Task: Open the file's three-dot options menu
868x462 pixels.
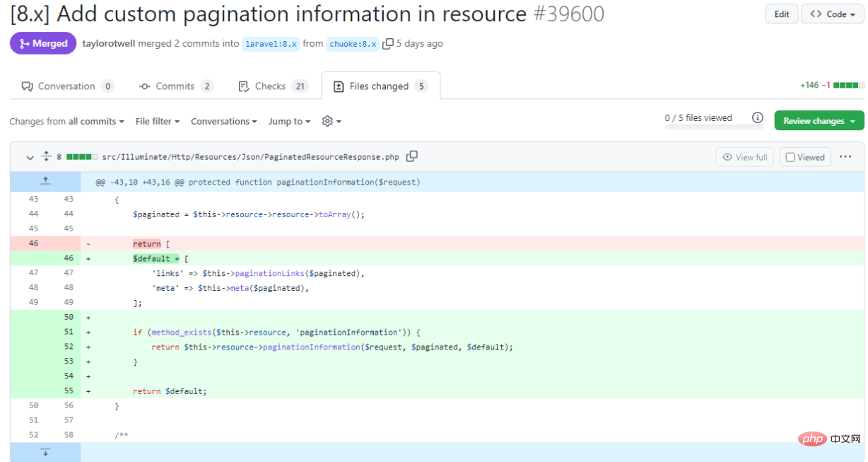Action: coord(845,157)
